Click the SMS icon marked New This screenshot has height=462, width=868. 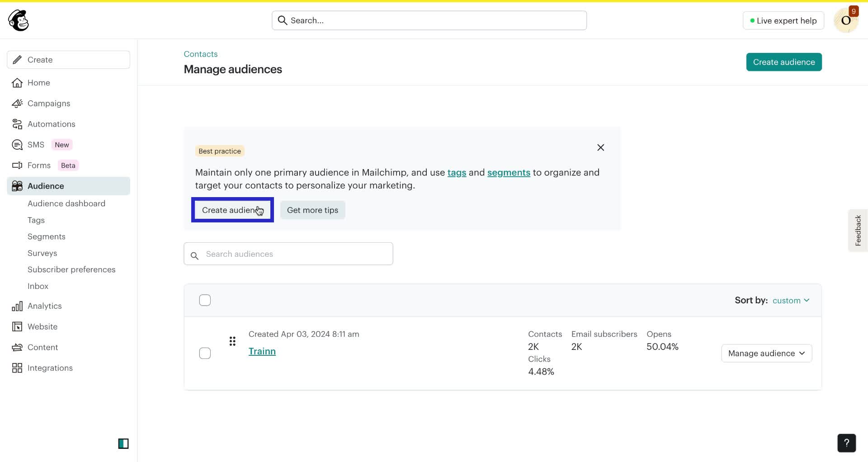(17, 144)
